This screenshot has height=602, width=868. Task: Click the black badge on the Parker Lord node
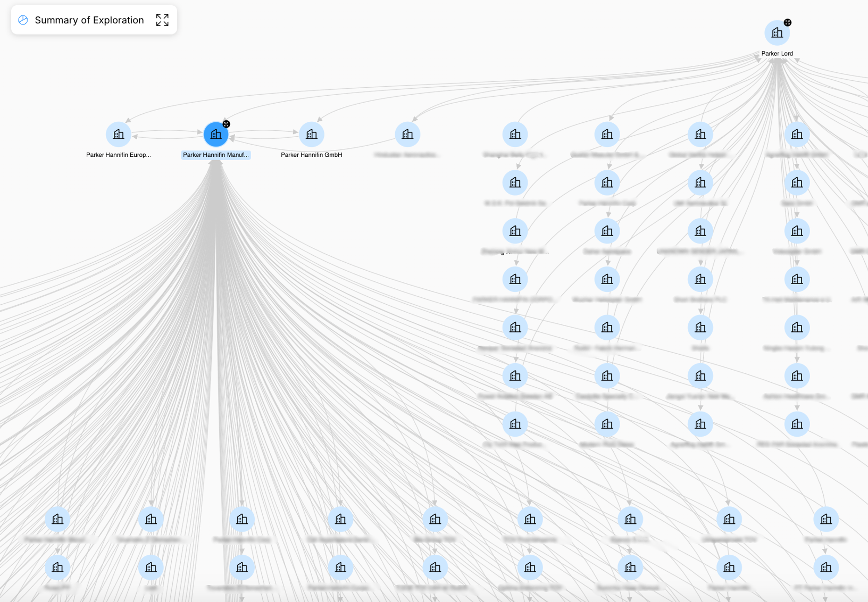(x=788, y=22)
